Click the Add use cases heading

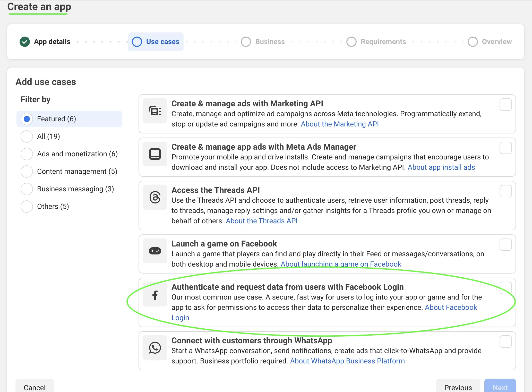(x=46, y=82)
